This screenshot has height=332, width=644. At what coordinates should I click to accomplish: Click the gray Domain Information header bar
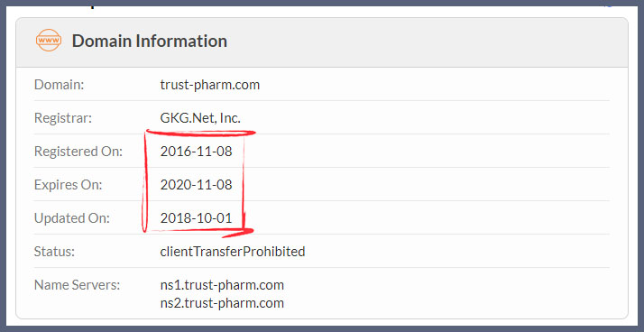tap(322, 42)
